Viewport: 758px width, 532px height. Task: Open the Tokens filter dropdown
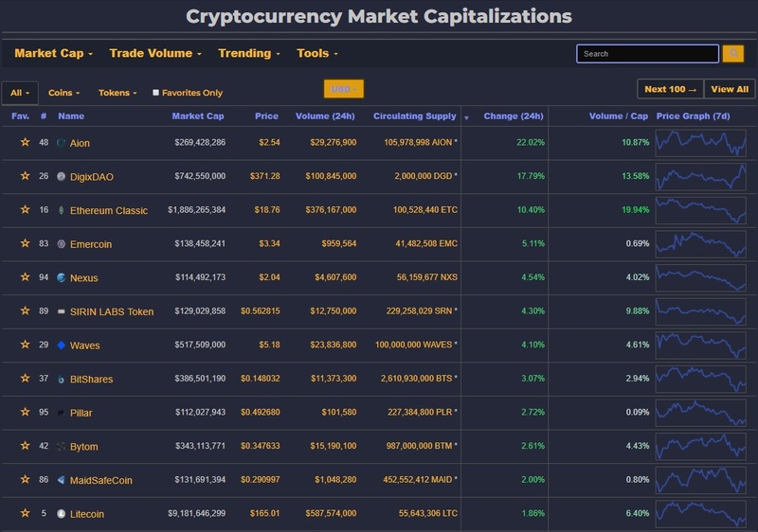pos(117,93)
